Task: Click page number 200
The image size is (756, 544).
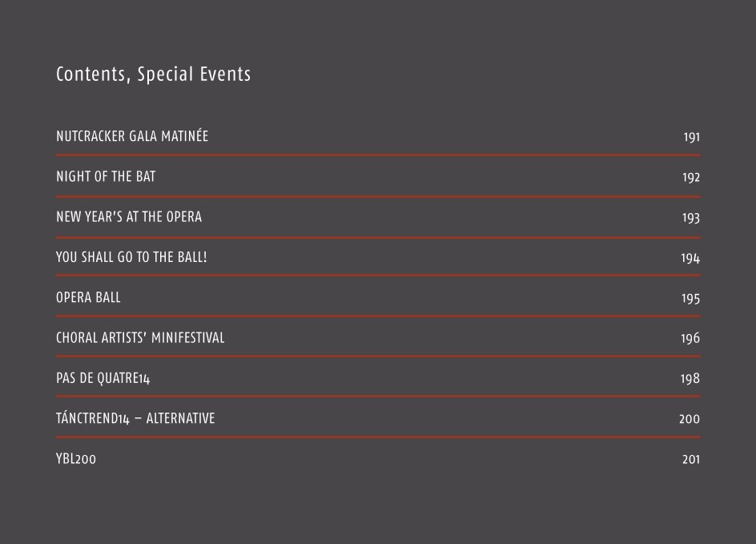Action: tap(690, 419)
